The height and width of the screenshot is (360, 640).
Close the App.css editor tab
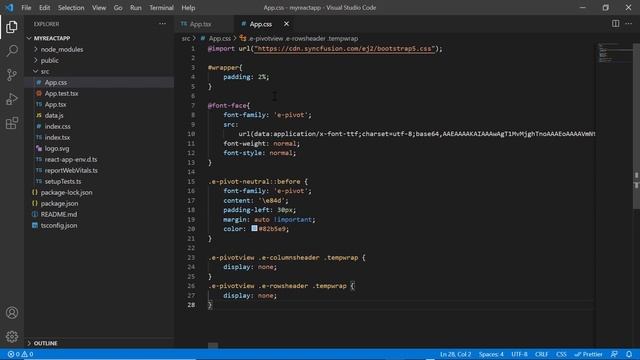click(287, 24)
